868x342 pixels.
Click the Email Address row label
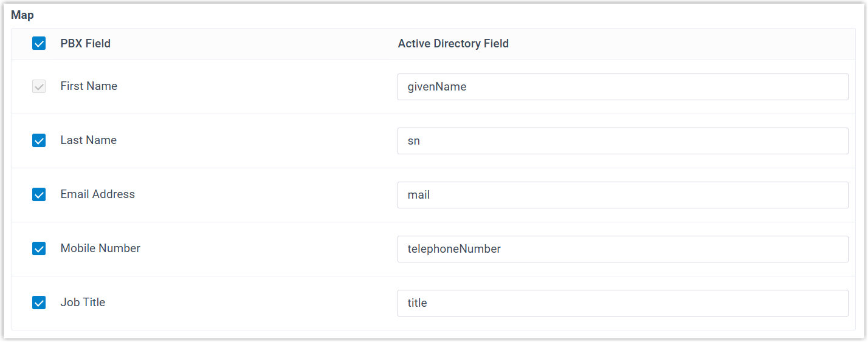tap(98, 194)
